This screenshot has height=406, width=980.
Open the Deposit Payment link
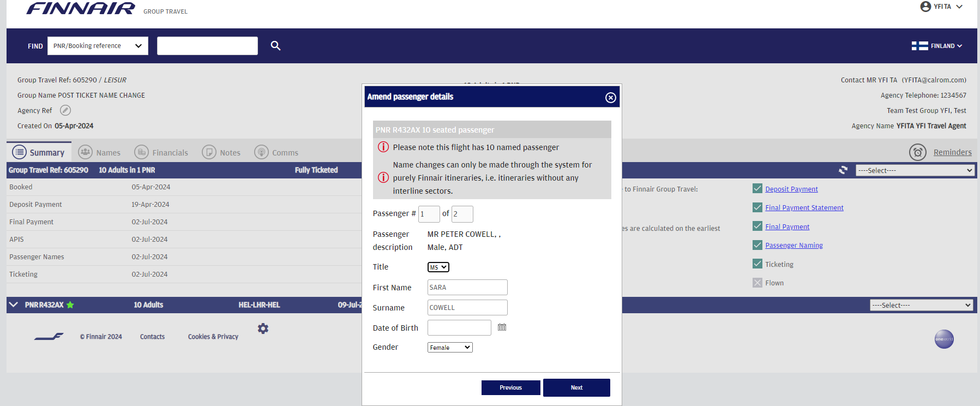coord(791,189)
